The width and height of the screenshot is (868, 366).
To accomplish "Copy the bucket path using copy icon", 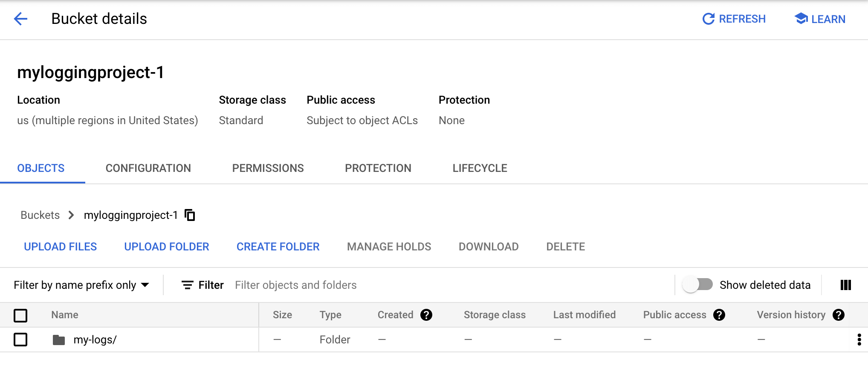I will click(190, 215).
